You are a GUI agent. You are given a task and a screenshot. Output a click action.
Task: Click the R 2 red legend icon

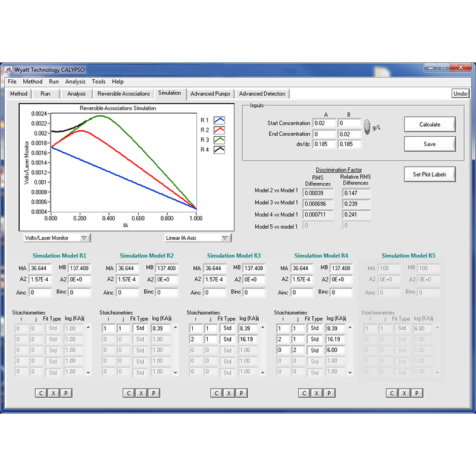click(219, 130)
